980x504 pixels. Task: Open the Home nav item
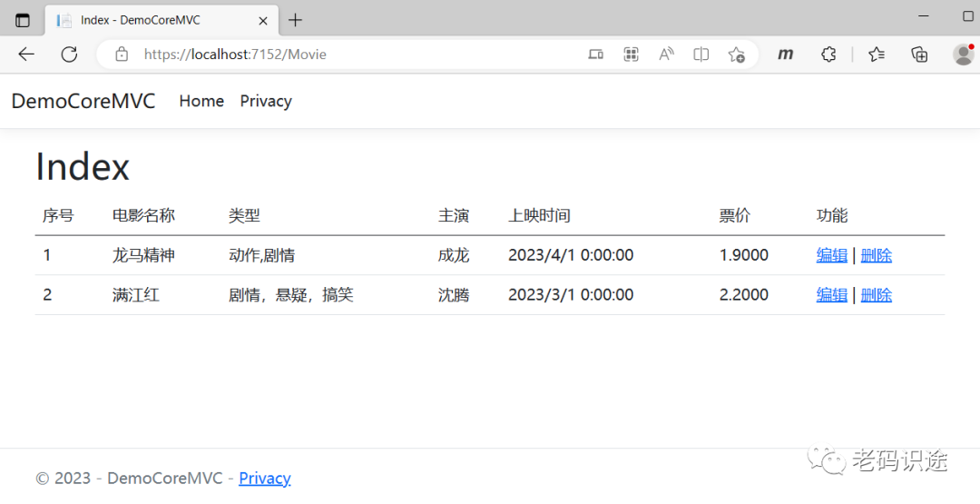click(x=201, y=101)
